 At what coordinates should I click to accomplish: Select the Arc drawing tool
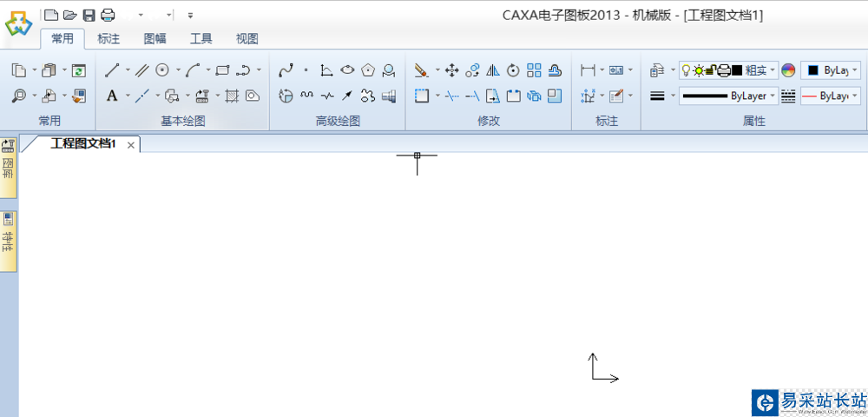pos(193,70)
